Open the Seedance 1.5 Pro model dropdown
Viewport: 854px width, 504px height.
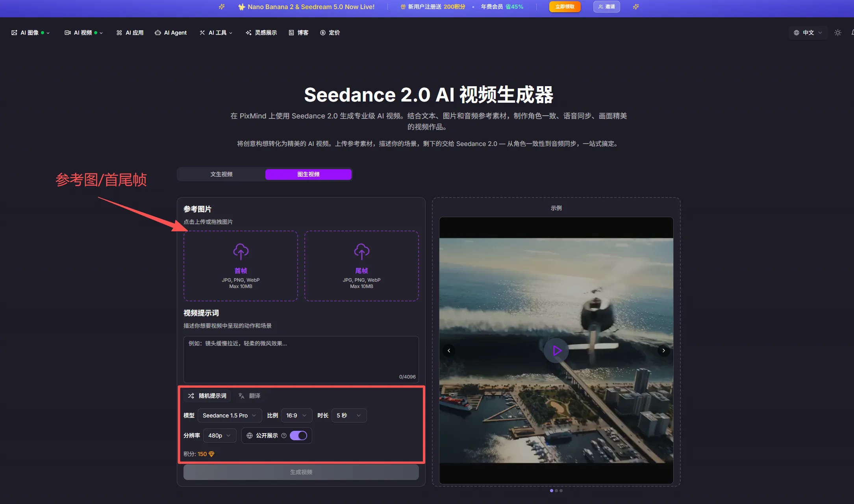(230, 415)
